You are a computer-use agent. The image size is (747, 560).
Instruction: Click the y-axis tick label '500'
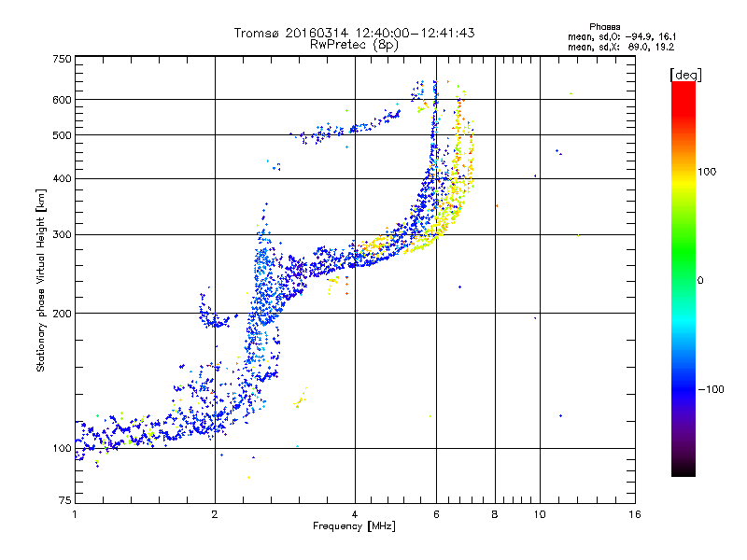pos(62,135)
